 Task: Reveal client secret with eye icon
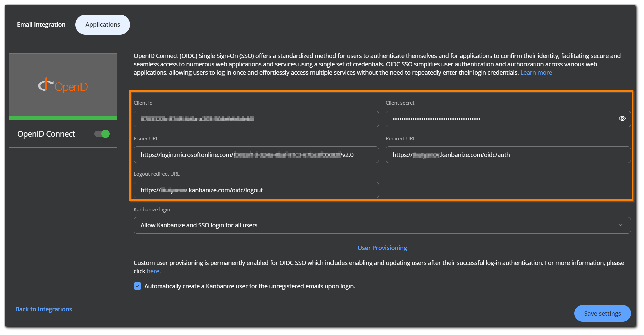point(622,119)
